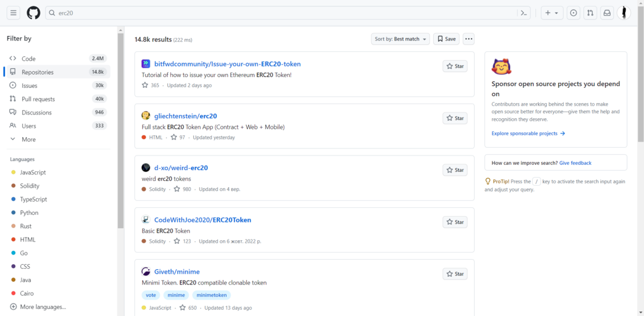Open Explore sponsorable projects link

[x=528, y=133]
